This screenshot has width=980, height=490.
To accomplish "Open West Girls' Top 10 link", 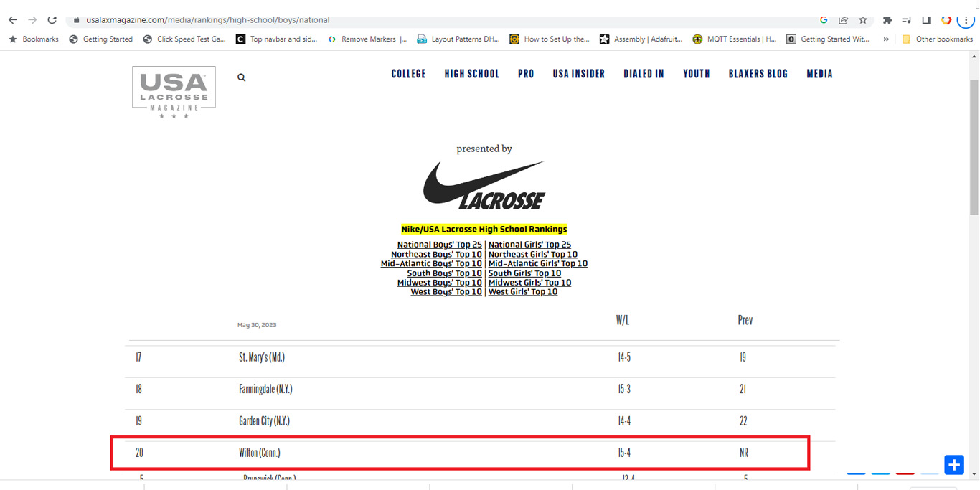I will click(x=523, y=292).
